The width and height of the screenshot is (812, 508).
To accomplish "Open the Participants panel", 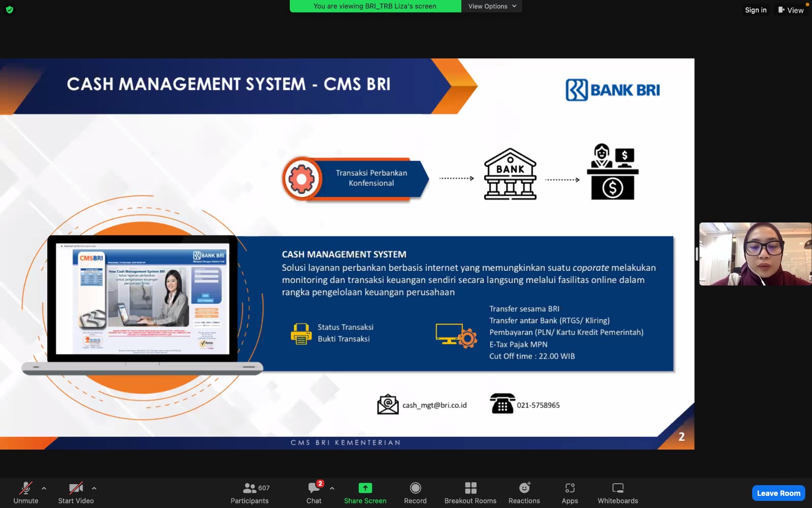I will point(250,493).
